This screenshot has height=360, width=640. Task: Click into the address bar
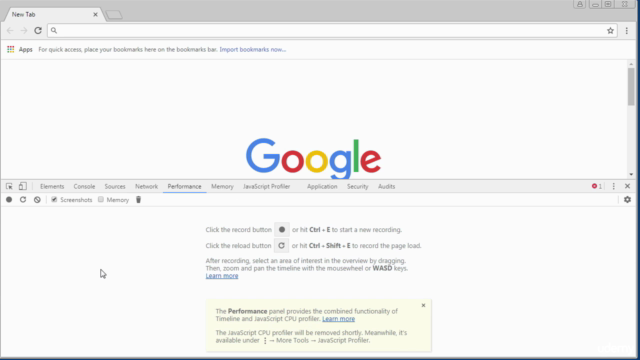[332, 31]
